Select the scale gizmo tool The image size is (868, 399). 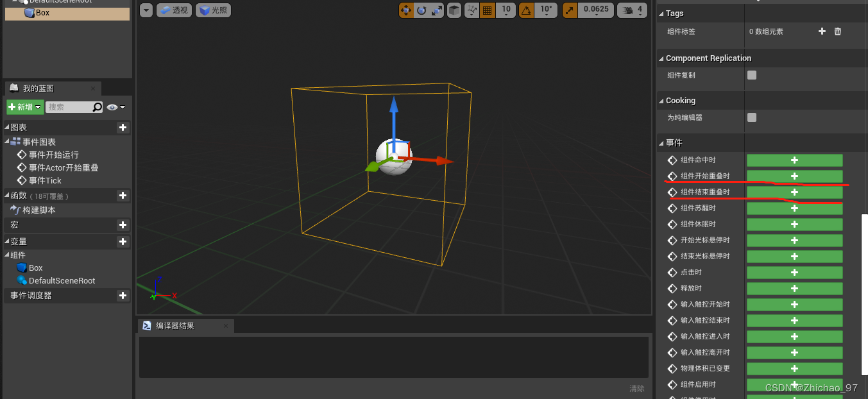[x=437, y=10]
